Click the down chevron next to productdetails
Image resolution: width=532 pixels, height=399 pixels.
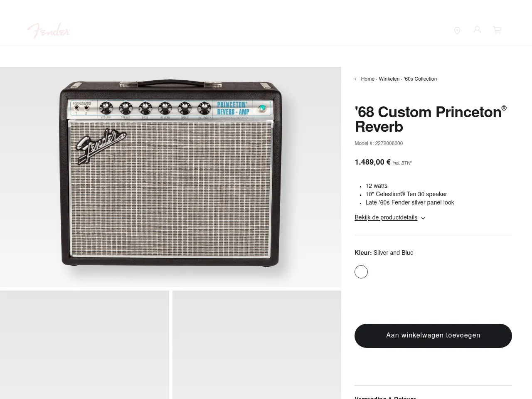(x=423, y=218)
